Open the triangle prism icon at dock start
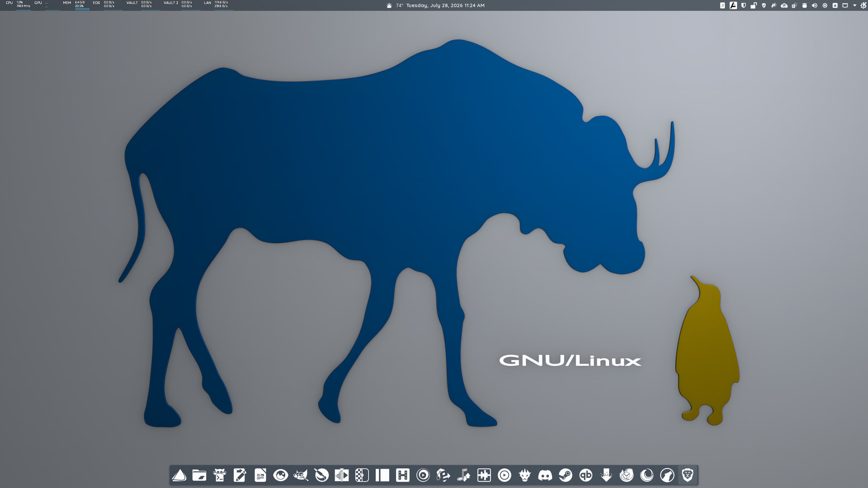Image resolution: width=868 pixels, height=488 pixels. pyautogui.click(x=179, y=475)
